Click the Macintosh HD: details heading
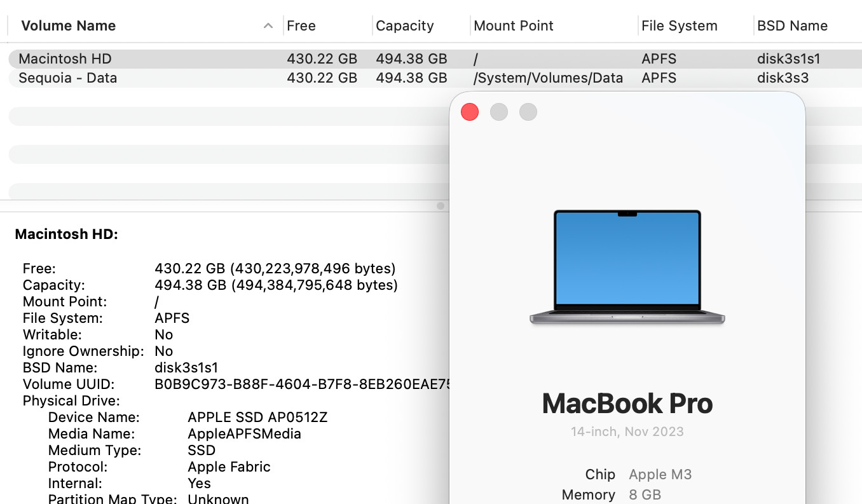This screenshot has width=862, height=504. tap(66, 235)
